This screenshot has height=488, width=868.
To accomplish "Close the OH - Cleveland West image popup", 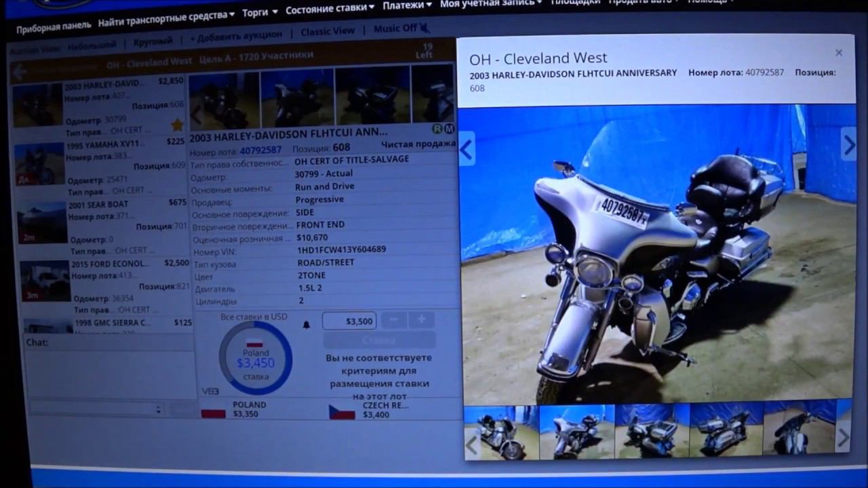I will pos(839,53).
